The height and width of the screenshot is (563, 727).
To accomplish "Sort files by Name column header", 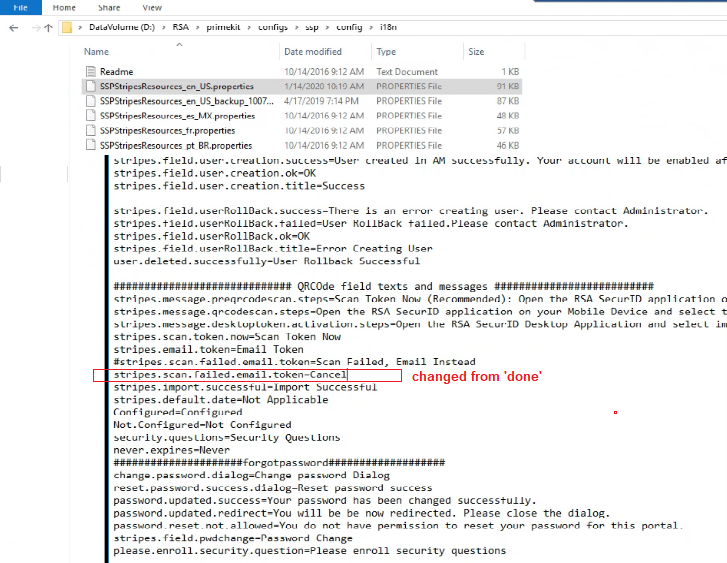I will click(x=97, y=52).
